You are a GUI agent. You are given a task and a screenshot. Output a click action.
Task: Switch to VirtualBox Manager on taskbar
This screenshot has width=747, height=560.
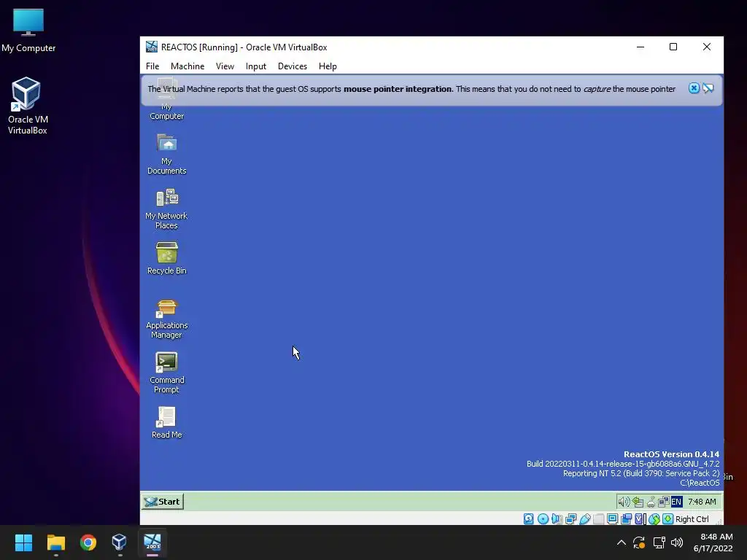tap(120, 542)
